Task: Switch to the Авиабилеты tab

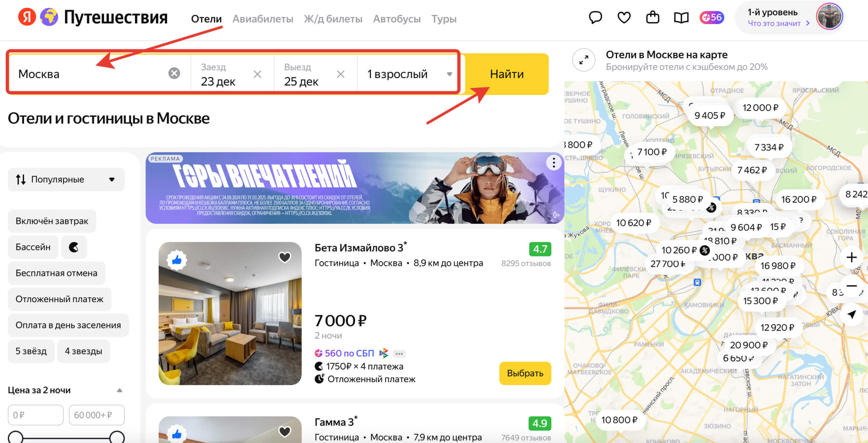Action: [263, 19]
